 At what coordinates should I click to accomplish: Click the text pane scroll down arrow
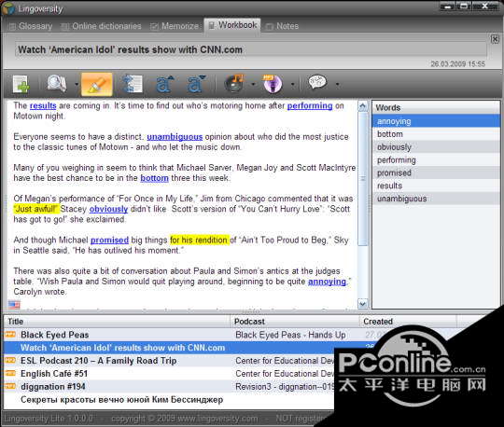(362, 303)
